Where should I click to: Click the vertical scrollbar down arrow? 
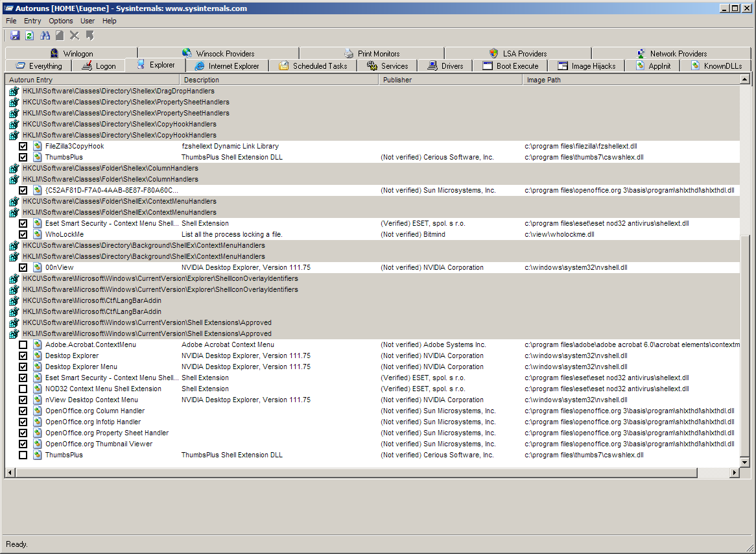point(744,463)
